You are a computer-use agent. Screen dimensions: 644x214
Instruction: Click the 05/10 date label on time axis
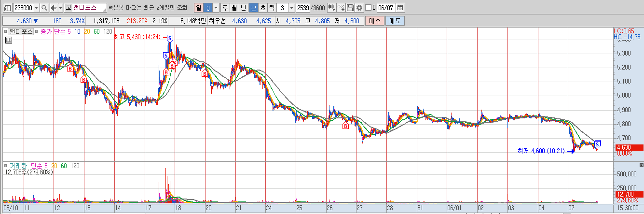11,208
